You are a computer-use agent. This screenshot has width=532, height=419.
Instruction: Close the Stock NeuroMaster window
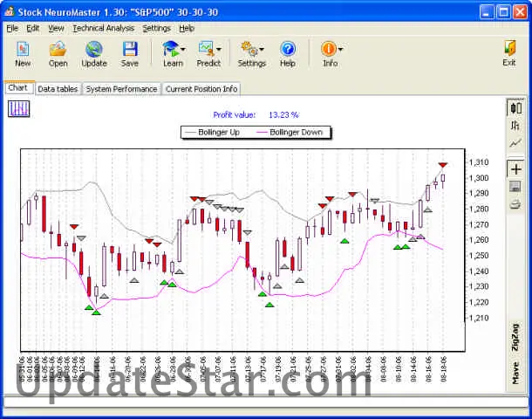(520, 12)
